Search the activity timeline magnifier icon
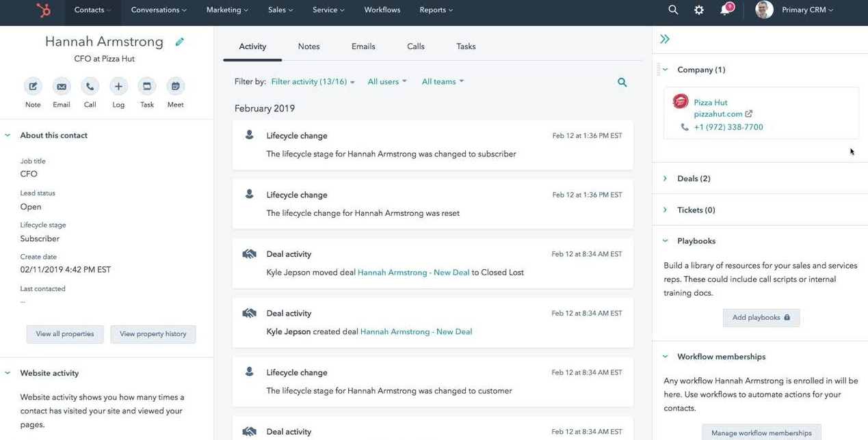The width and height of the screenshot is (868, 440). [622, 82]
